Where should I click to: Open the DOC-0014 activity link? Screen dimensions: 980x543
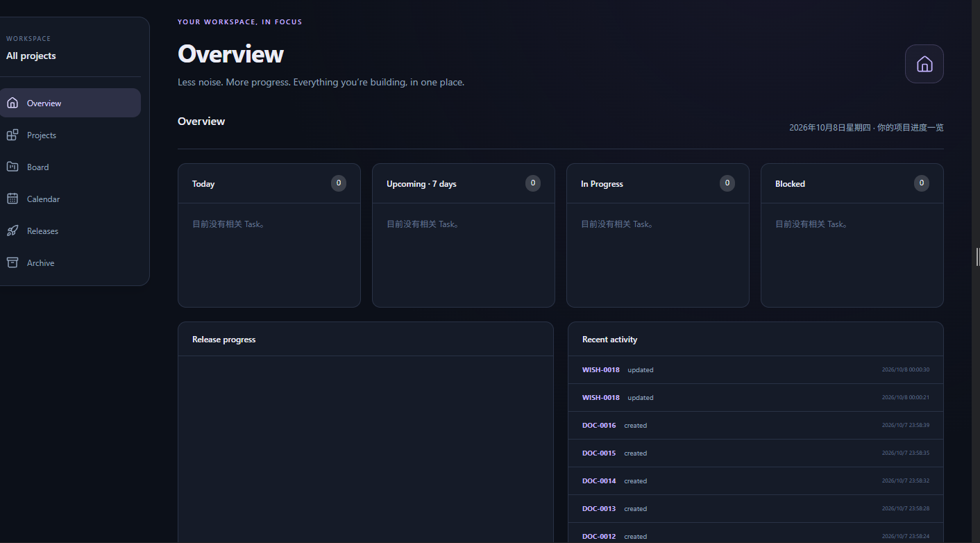[599, 481]
